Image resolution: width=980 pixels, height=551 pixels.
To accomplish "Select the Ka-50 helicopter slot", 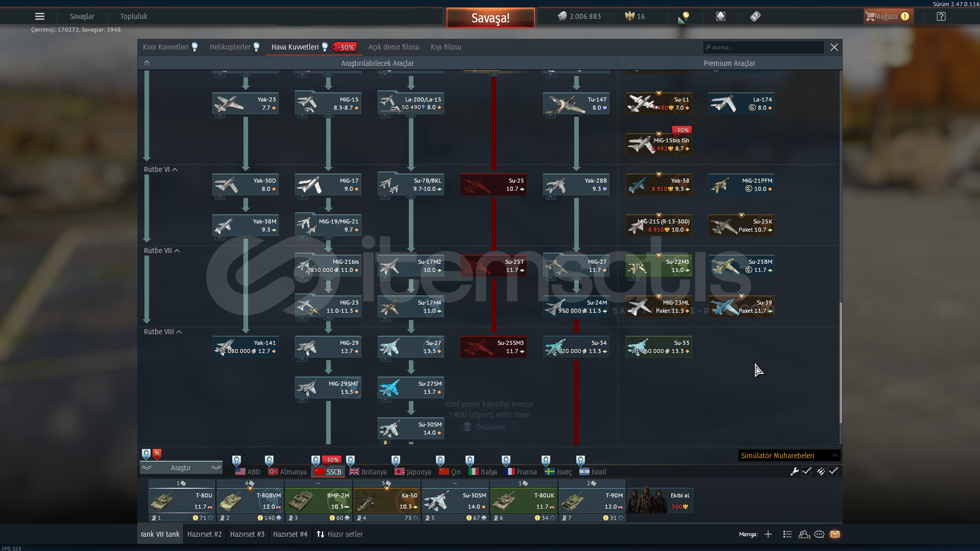I will [386, 501].
